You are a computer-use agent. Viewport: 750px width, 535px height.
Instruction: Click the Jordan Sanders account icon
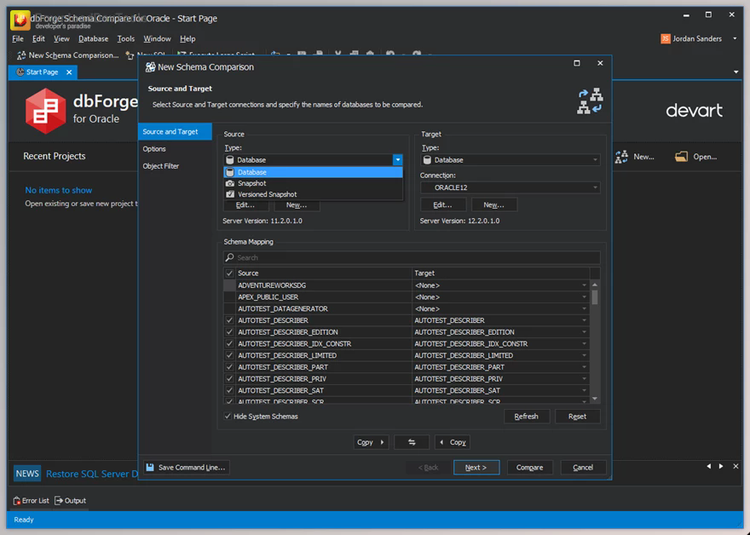[666, 39]
